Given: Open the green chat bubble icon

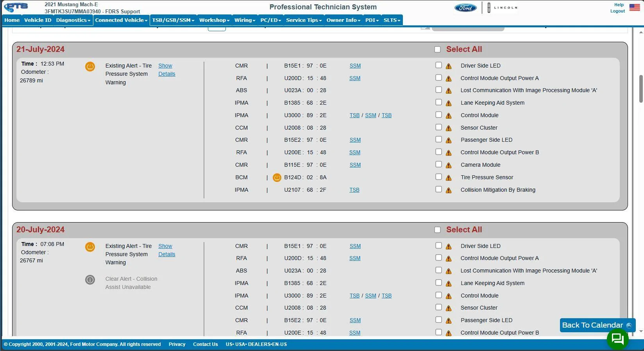Looking at the screenshot, I should pyautogui.click(x=617, y=339).
